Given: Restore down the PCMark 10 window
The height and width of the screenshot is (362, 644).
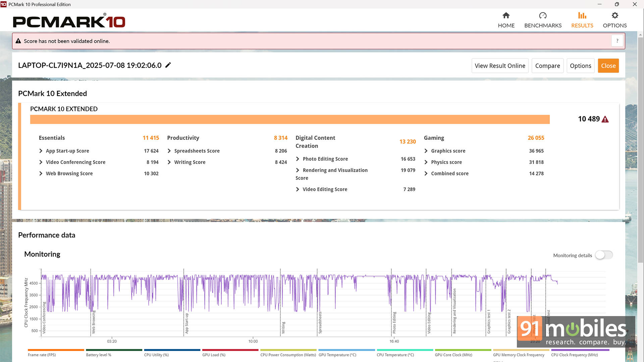Looking at the screenshot, I should click(x=617, y=4).
